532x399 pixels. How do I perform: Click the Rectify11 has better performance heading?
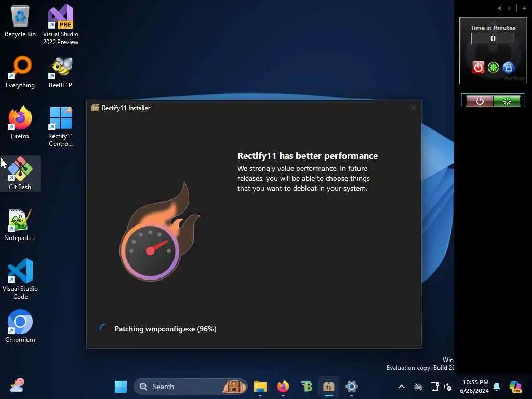pos(308,156)
